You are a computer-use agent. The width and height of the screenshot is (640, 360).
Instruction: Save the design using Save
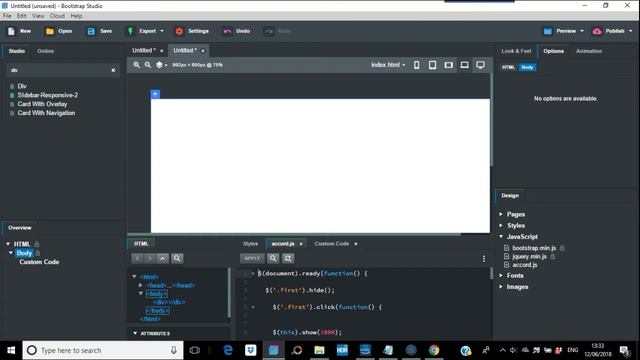click(100, 31)
